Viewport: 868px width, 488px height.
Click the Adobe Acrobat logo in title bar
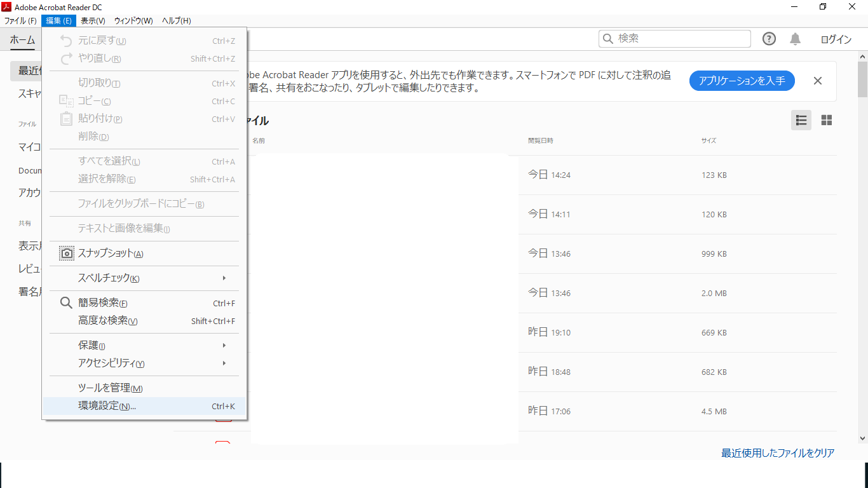coord(7,7)
